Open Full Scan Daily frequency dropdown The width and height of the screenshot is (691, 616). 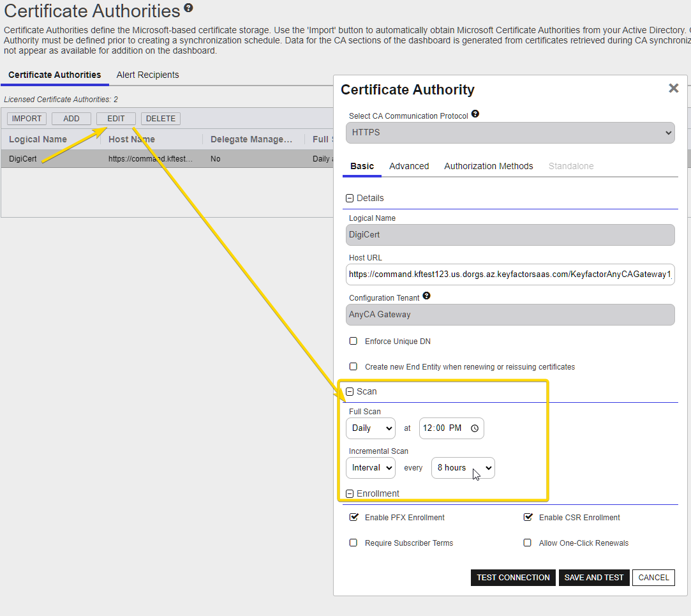(x=371, y=428)
